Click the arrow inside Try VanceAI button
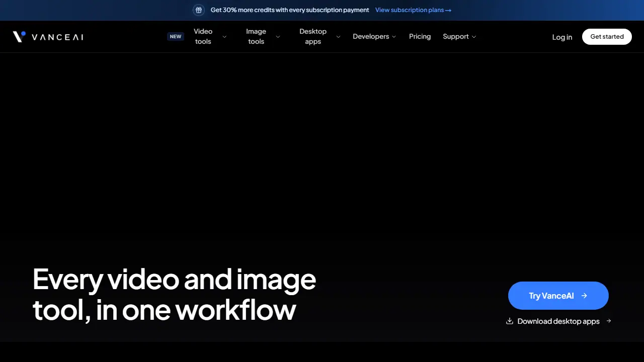Viewport: 644px width, 362px height. coord(584,296)
